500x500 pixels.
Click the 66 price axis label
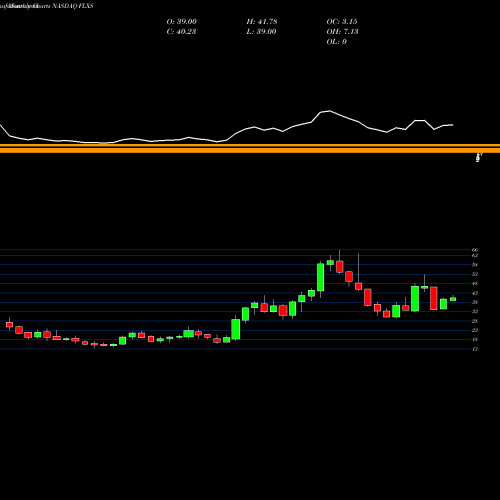pos(475,250)
